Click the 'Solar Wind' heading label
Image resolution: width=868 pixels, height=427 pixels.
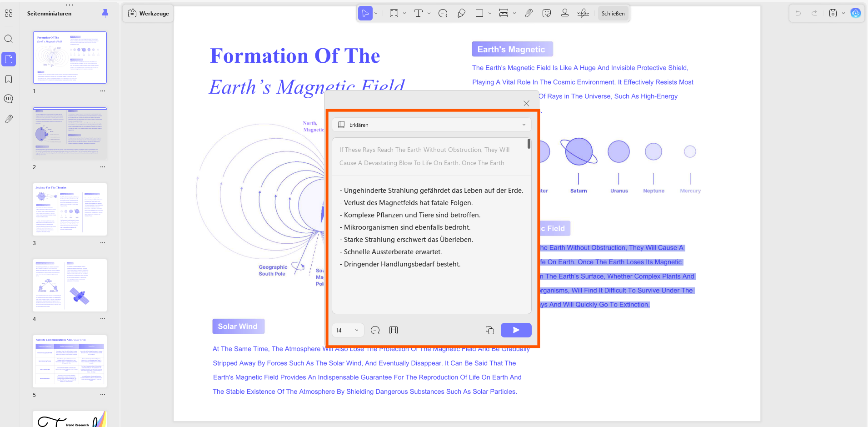pyautogui.click(x=238, y=327)
